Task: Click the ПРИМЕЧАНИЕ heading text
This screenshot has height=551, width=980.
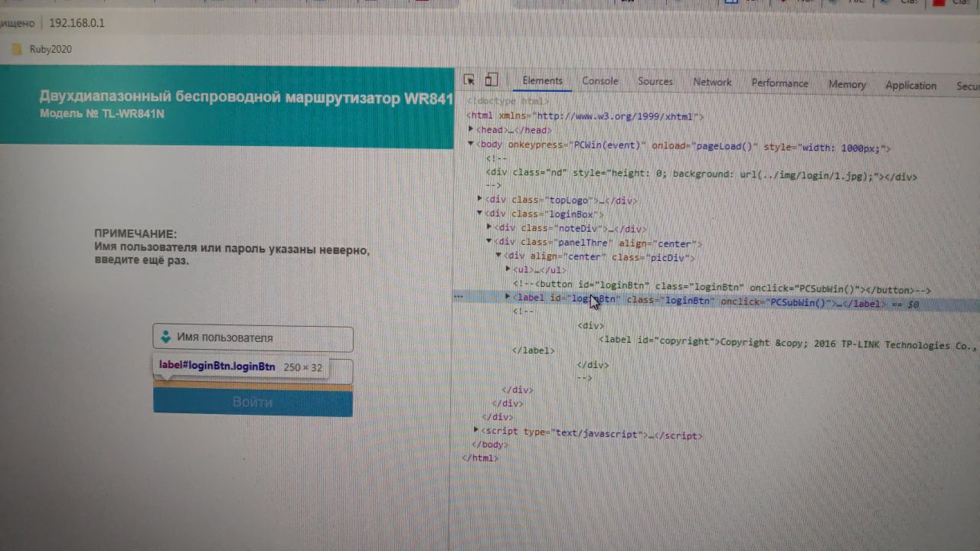Action: [x=136, y=233]
